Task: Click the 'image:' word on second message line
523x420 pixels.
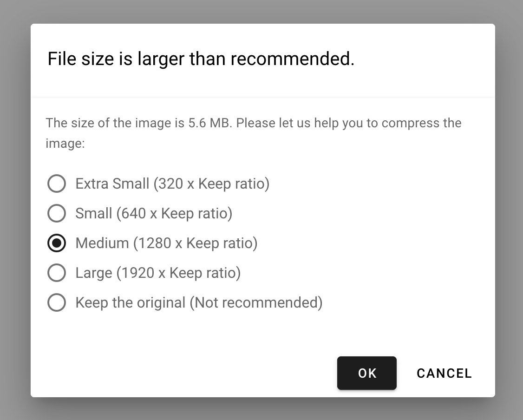Action: point(65,144)
